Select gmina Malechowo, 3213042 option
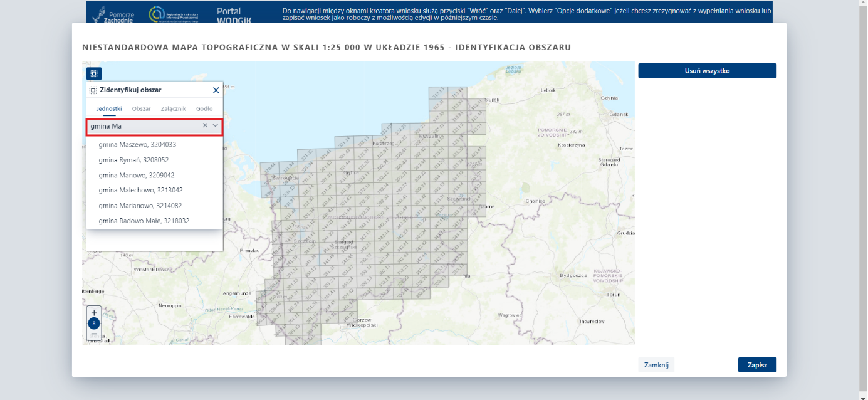The image size is (868, 400). 140,190
